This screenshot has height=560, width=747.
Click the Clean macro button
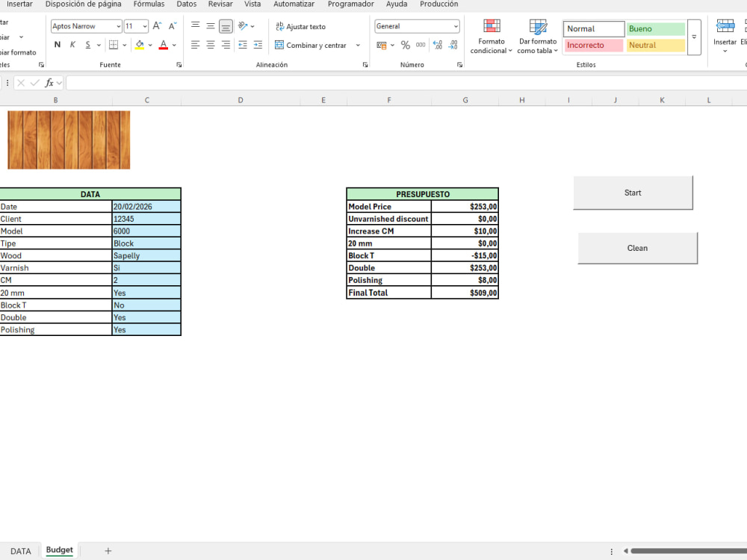tap(637, 248)
